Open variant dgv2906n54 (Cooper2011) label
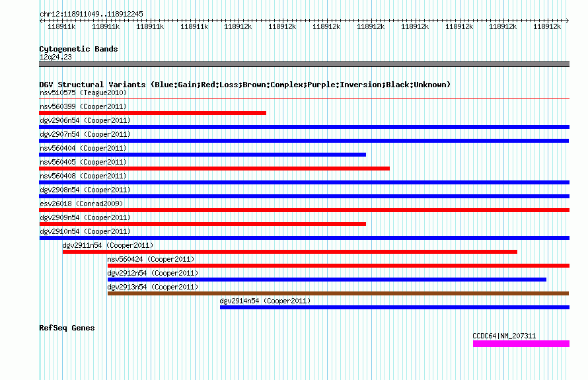The height and width of the screenshot is (380, 588). click(85, 120)
